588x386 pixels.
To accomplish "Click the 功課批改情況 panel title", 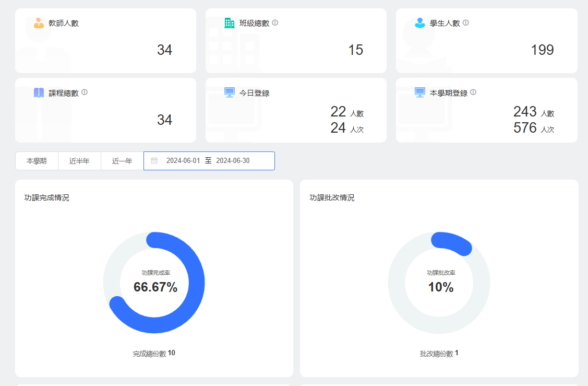I will (x=332, y=197).
